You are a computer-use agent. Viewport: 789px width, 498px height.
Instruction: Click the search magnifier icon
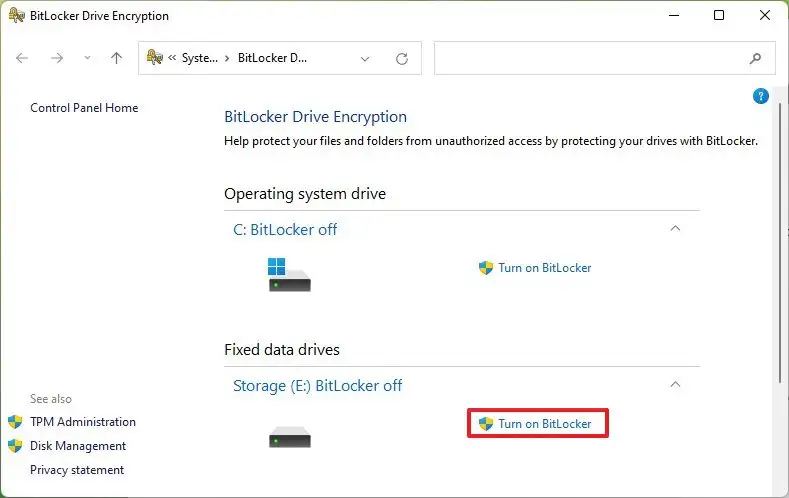[x=755, y=58]
